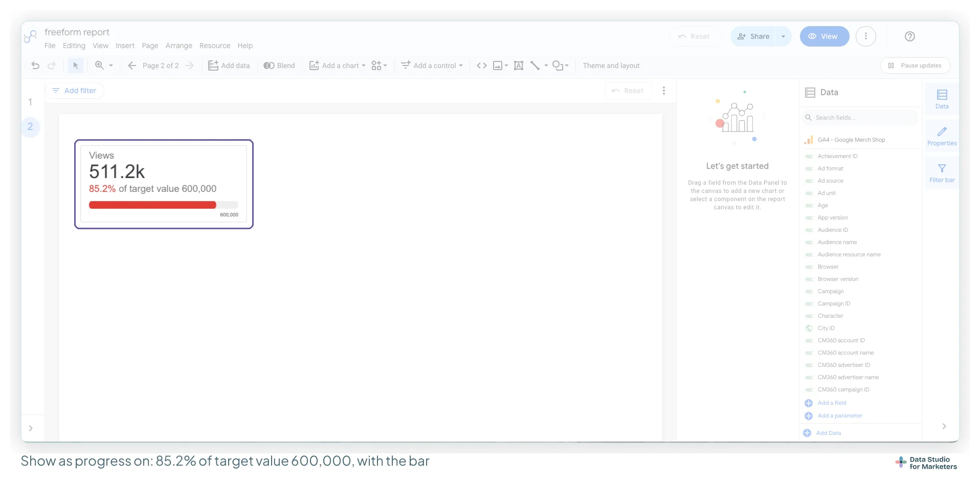This screenshot has height=481, width=980.
Task: Select the line drawing tool
Action: [x=535, y=65]
